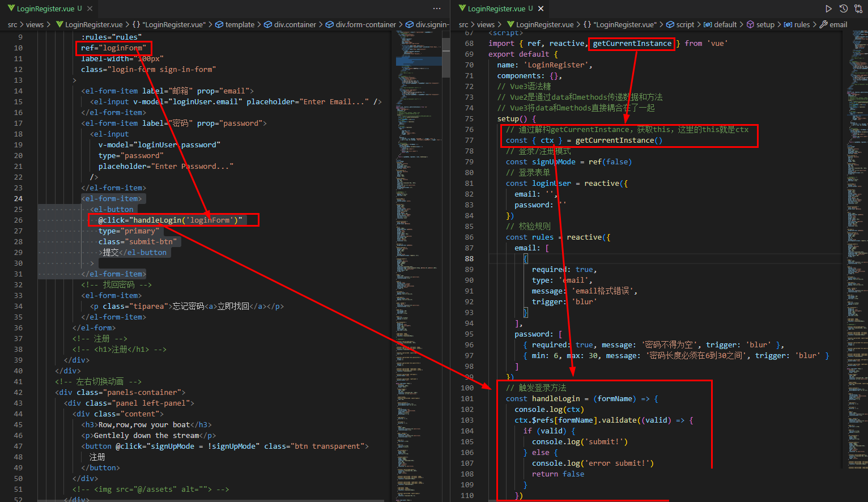
Task: Click name: 'LoginRegister' in the right editor
Action: click(x=544, y=65)
